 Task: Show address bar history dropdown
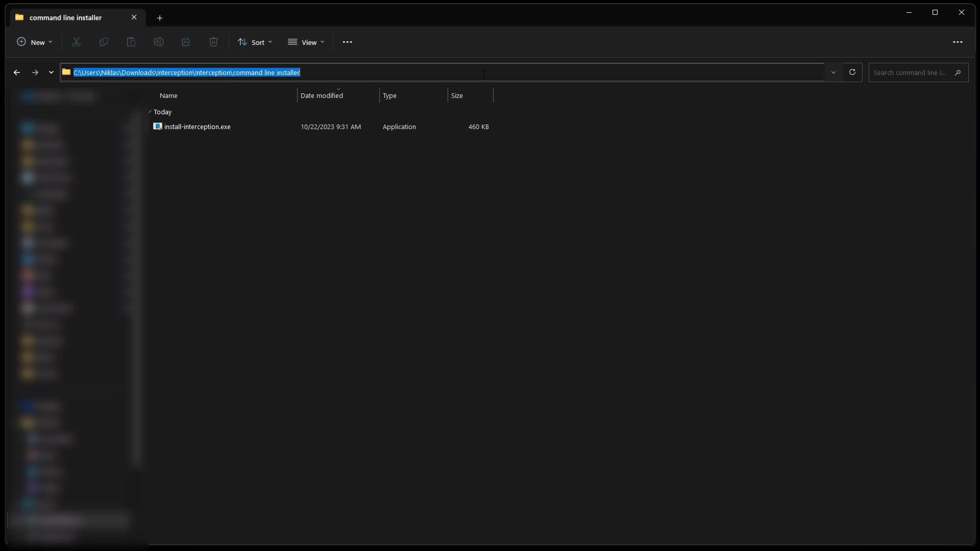pyautogui.click(x=833, y=72)
